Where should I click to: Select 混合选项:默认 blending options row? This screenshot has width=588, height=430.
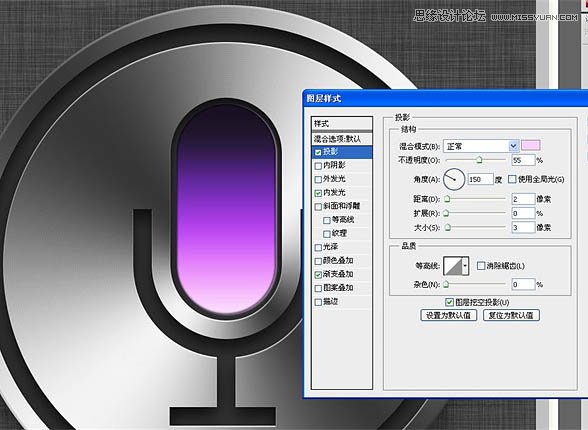click(x=342, y=139)
